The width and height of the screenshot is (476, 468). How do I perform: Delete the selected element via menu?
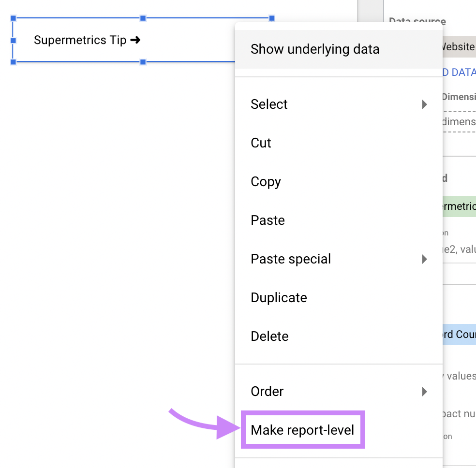(269, 336)
